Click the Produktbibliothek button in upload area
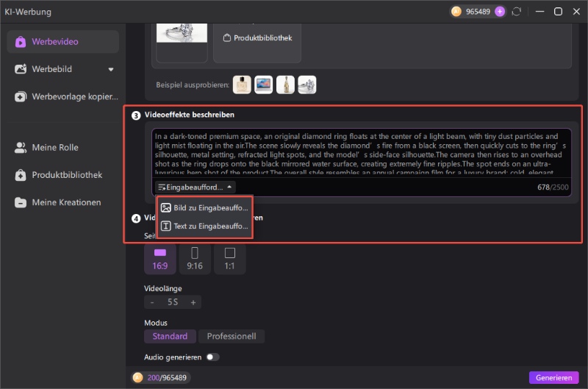This screenshot has width=588, height=389. click(257, 38)
